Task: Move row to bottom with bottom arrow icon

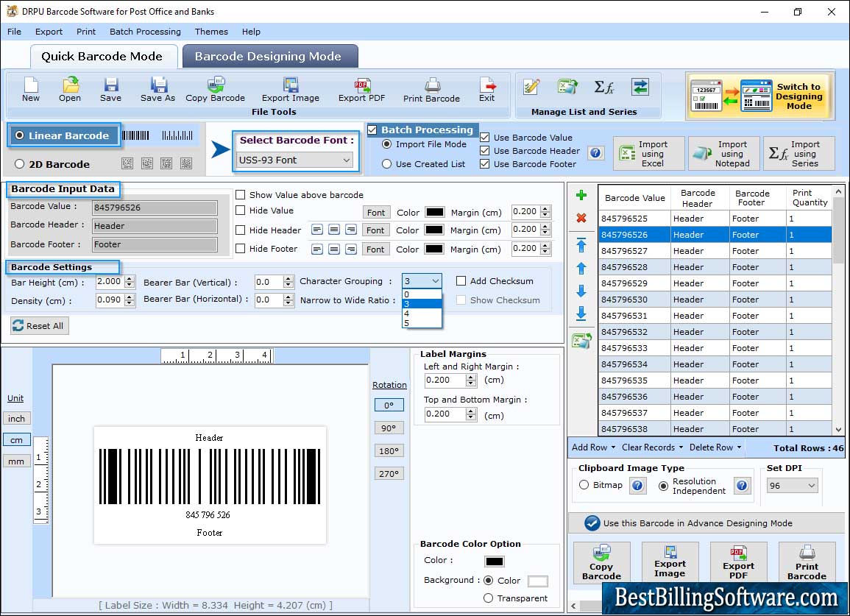Action: coord(581,314)
